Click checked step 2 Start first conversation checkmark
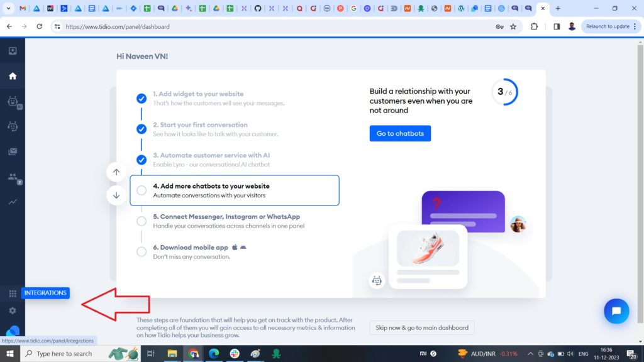 pos(142,129)
